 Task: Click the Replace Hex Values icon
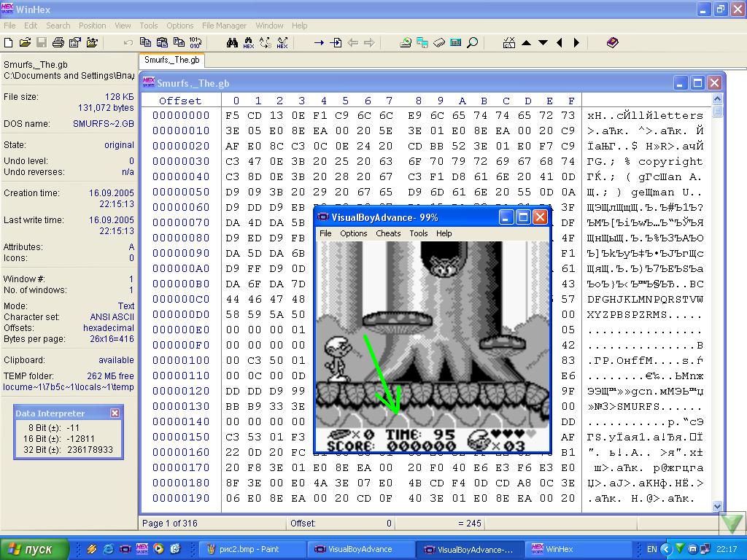(x=282, y=43)
